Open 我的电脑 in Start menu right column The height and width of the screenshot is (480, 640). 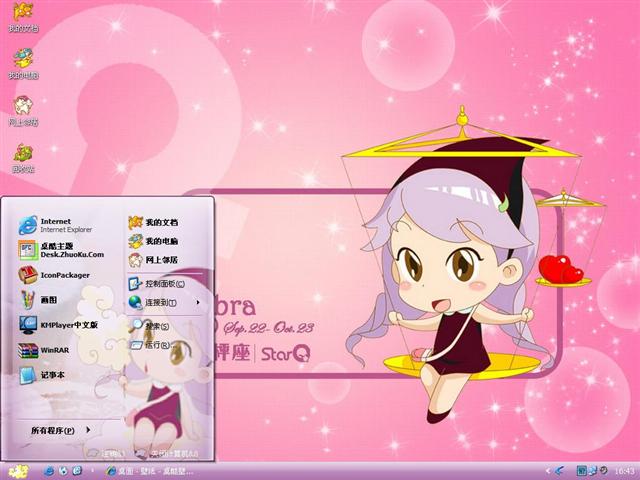point(153,241)
